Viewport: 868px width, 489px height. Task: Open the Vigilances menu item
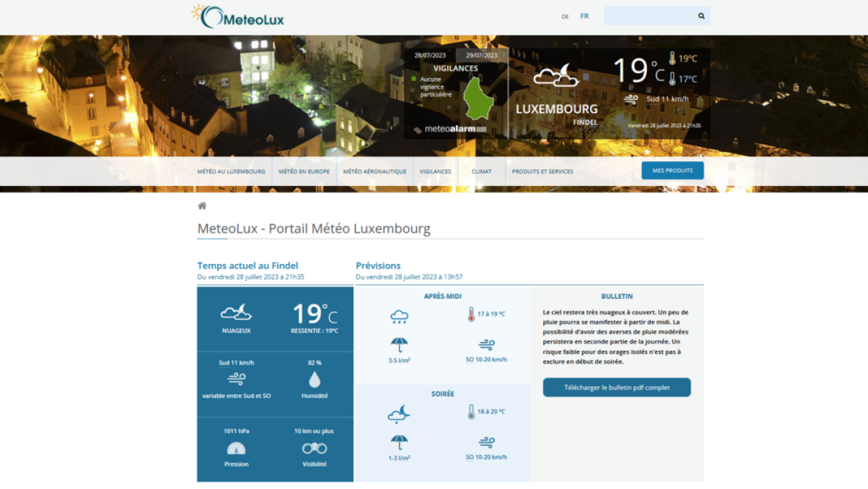(435, 171)
